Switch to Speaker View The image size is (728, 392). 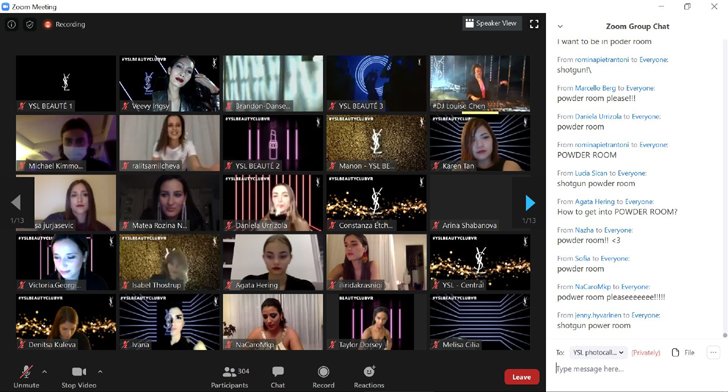coord(492,23)
